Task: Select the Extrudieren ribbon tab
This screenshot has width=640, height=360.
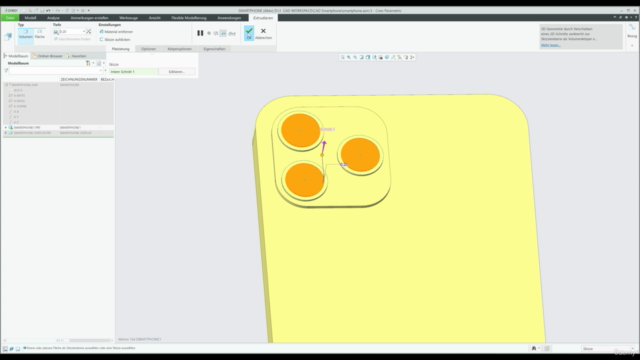Action: click(x=263, y=18)
